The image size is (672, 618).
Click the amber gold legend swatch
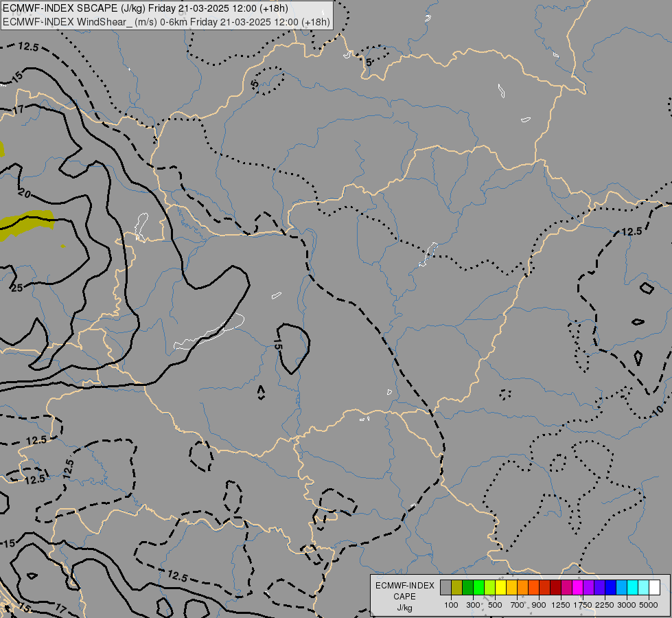click(511, 588)
